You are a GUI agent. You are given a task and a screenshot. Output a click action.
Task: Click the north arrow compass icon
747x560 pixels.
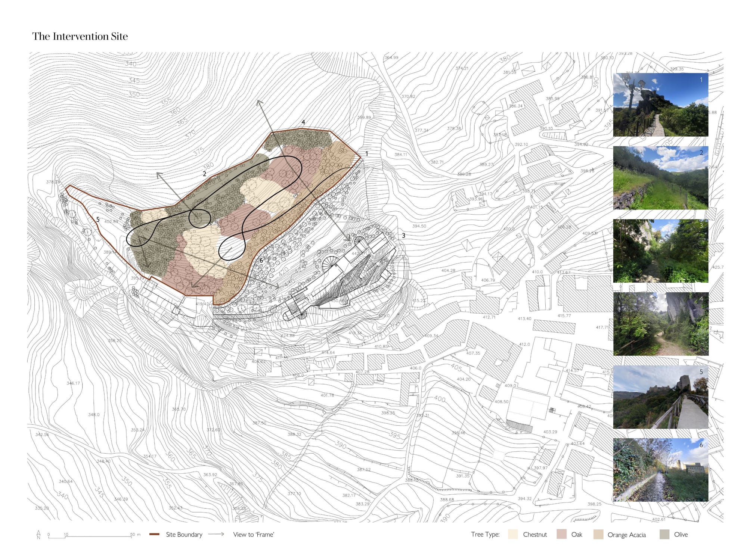38,535
